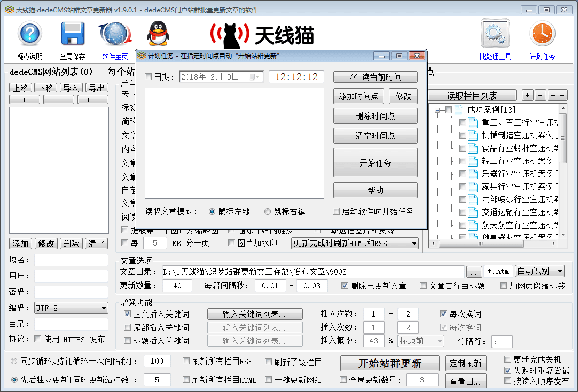This screenshot has height=392, width=578.
Task: Click 上移 button
Action: (20, 88)
